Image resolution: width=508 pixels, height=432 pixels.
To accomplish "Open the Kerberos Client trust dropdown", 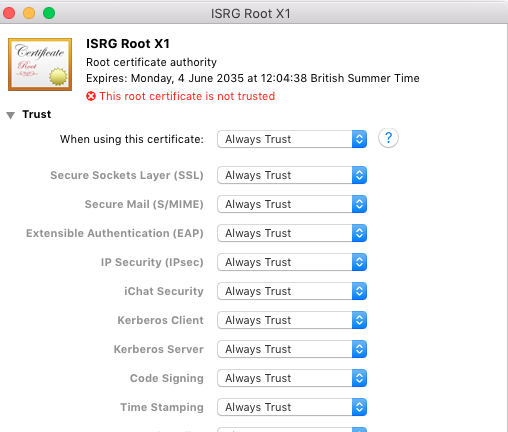I will pos(292,320).
